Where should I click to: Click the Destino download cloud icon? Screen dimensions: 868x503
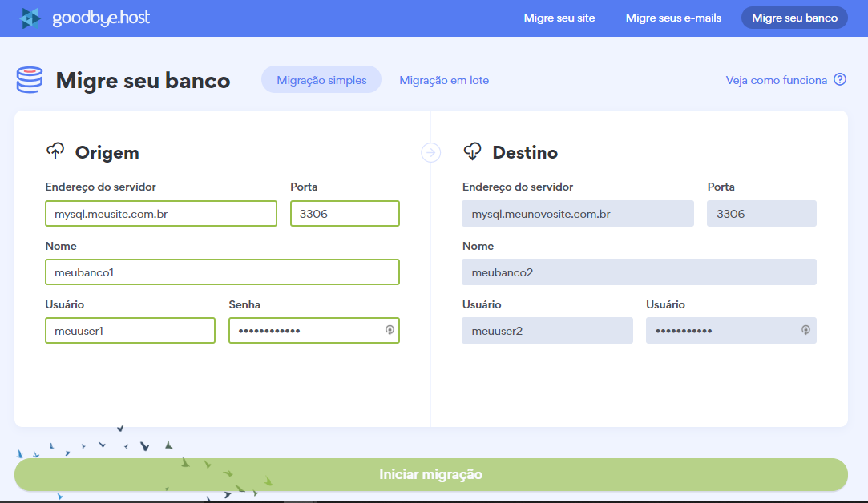click(x=472, y=151)
